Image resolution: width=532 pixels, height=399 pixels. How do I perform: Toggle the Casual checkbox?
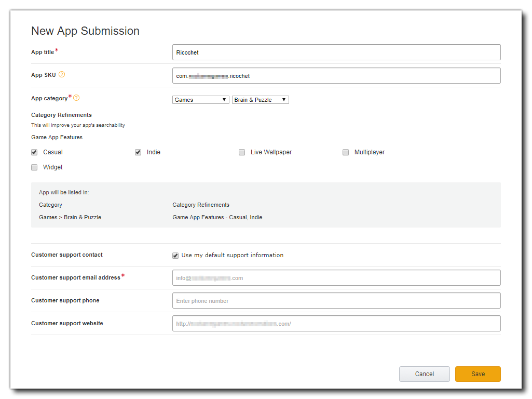tap(34, 152)
